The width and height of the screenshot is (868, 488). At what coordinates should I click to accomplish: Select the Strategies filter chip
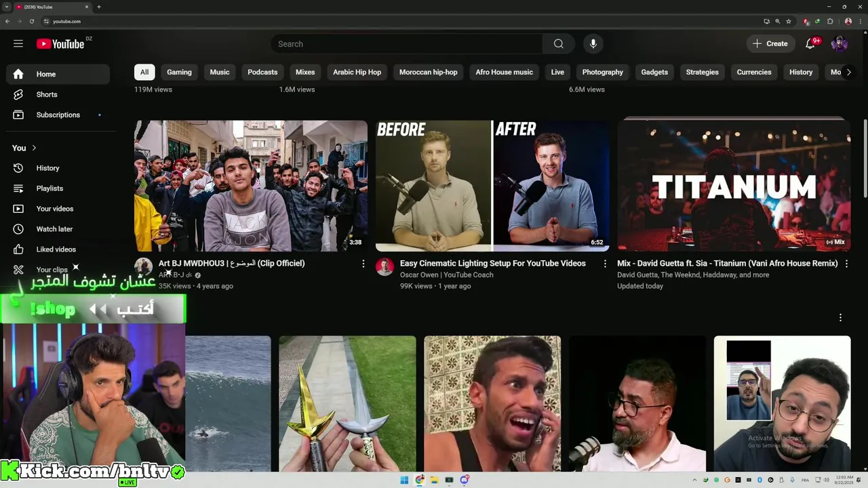(x=702, y=72)
